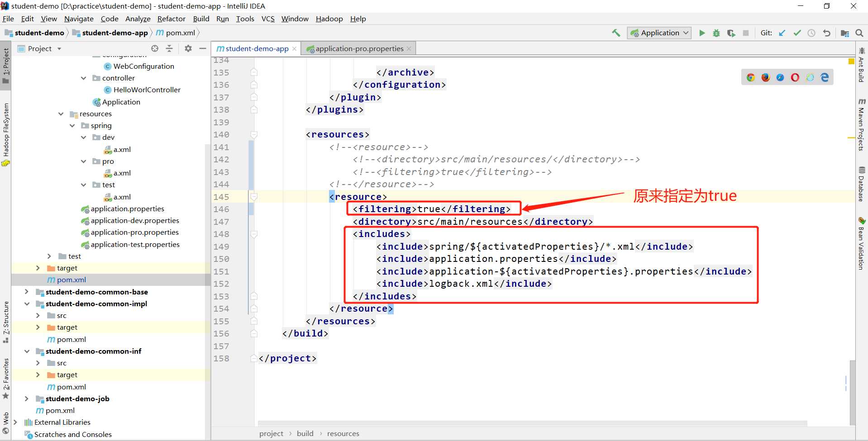868x441 pixels.
Task: Toggle fold marker at line 148 includes
Action: coord(254,234)
